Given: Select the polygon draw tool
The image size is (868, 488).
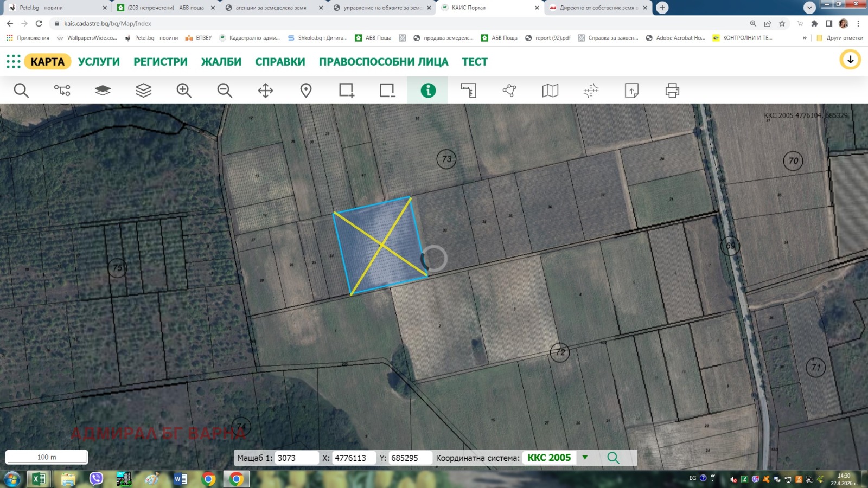Looking at the screenshot, I should 509,90.
